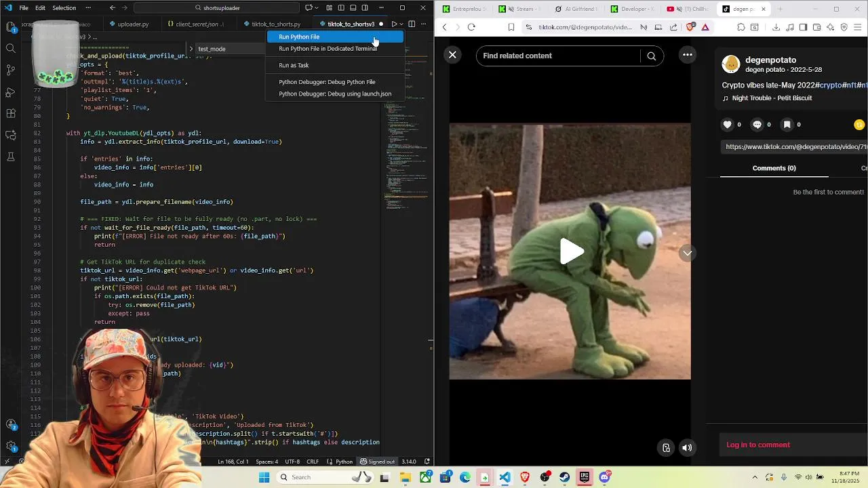Image resolution: width=868 pixels, height=488 pixels.
Task: Open Run and Debug view in VS Code
Action: coord(11,91)
